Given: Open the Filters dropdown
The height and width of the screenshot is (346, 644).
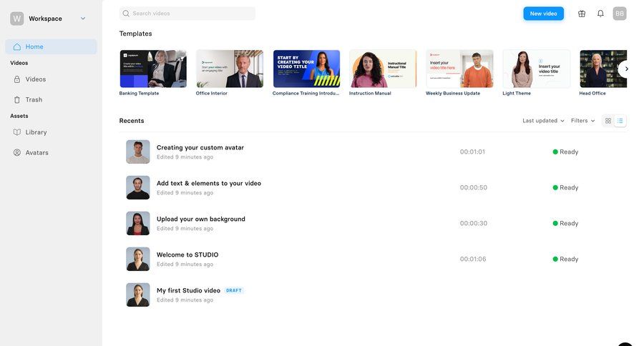Looking at the screenshot, I should [582, 121].
